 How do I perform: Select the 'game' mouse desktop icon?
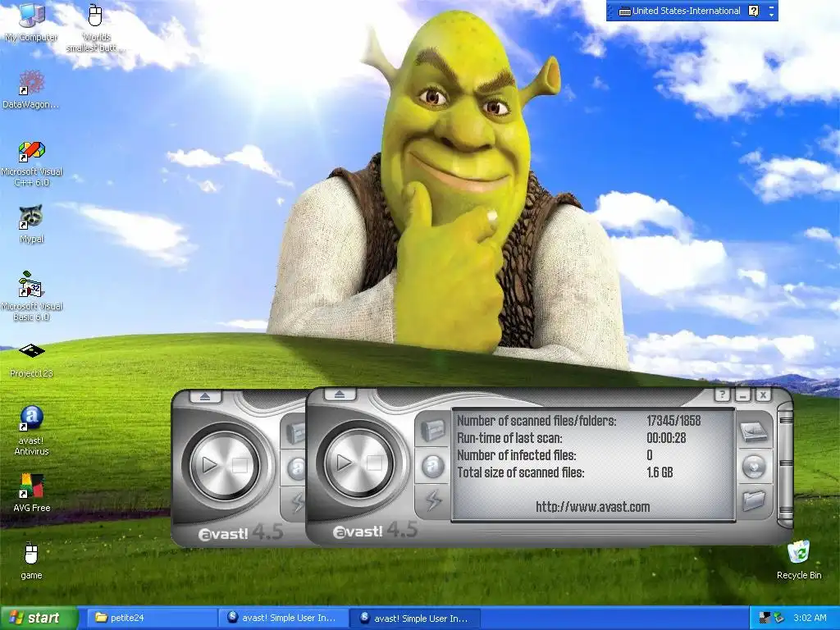[31, 561]
